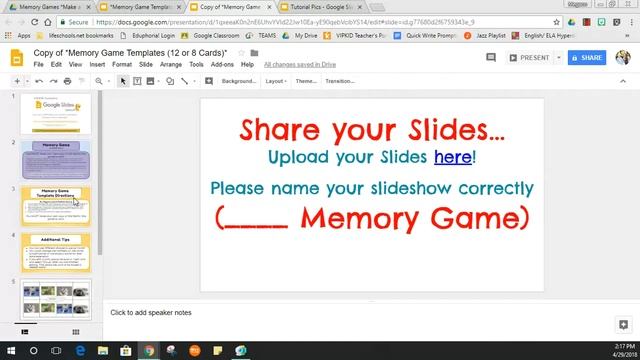Click All changes saved in Drive link
Viewport: 640px width, 360px height.
tap(300, 64)
